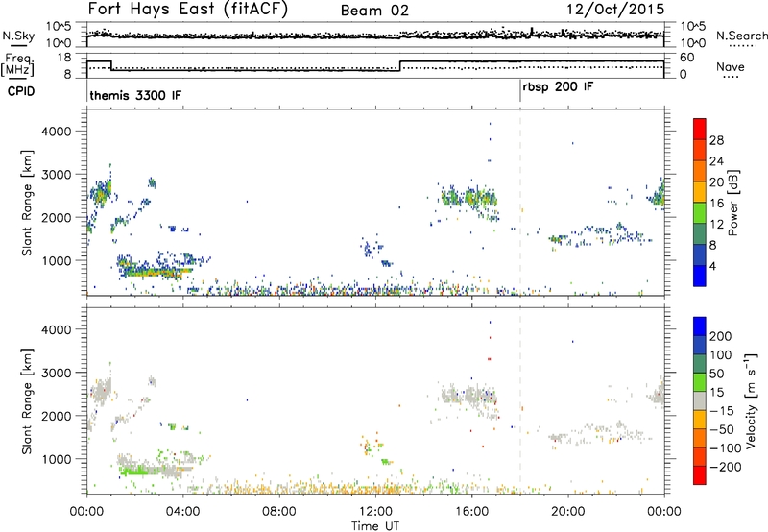
Task: Click the "Power [dB]" colorbar title
Action: [x=732, y=203]
